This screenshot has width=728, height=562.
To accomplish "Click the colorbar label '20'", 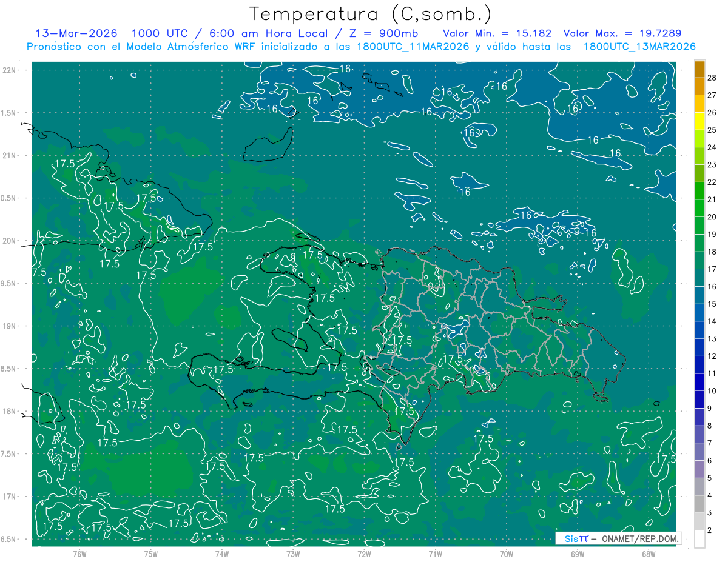I will point(712,216).
